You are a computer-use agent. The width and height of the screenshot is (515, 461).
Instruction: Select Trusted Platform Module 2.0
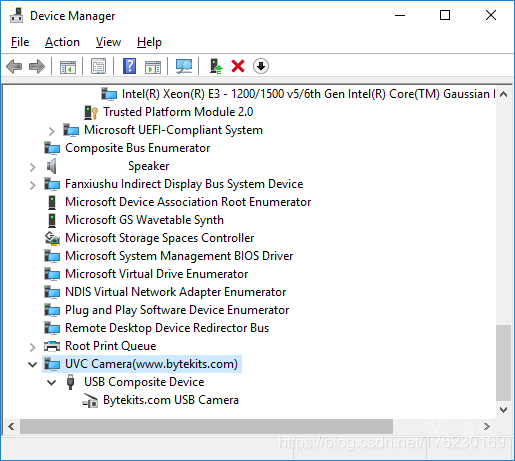point(178,112)
